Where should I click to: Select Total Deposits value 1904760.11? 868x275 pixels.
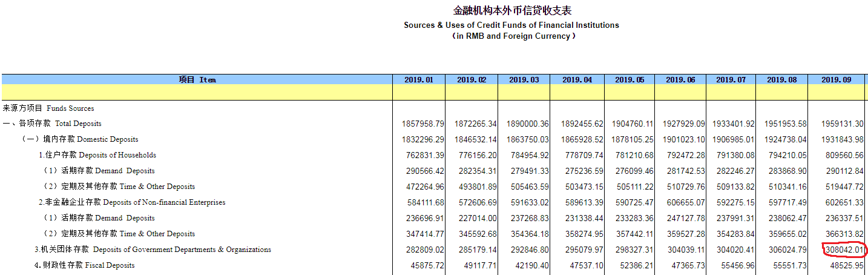click(x=633, y=124)
